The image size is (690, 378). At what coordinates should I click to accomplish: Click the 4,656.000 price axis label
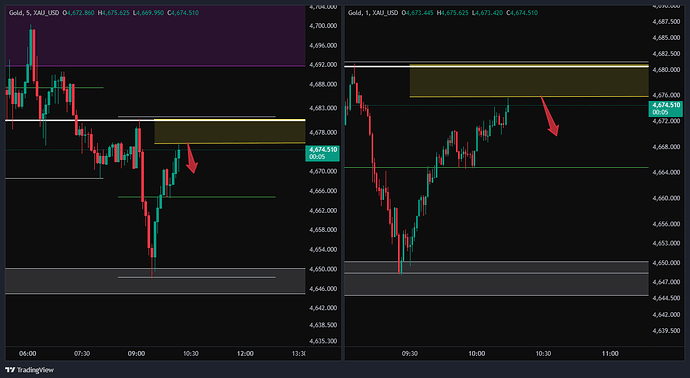click(x=667, y=224)
